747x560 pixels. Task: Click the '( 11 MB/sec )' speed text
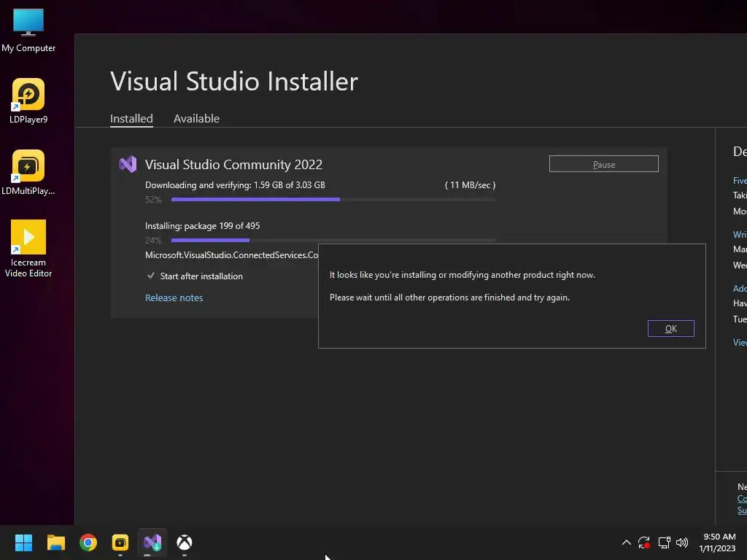(471, 184)
